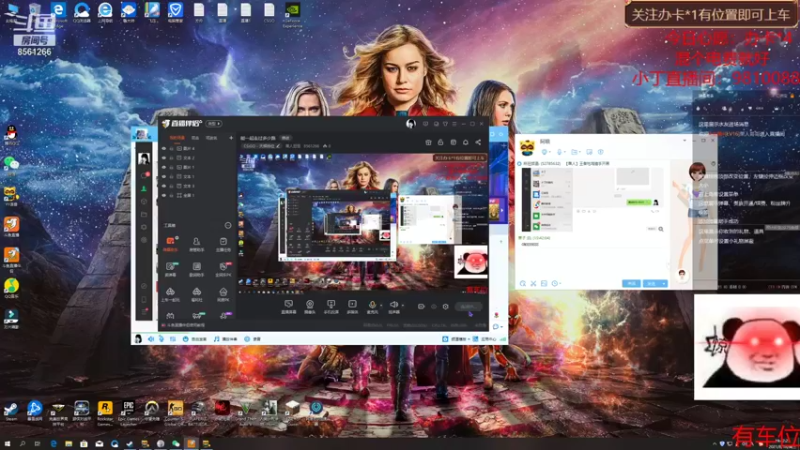
Task: Click the send button in chat window
Action: coord(652,283)
